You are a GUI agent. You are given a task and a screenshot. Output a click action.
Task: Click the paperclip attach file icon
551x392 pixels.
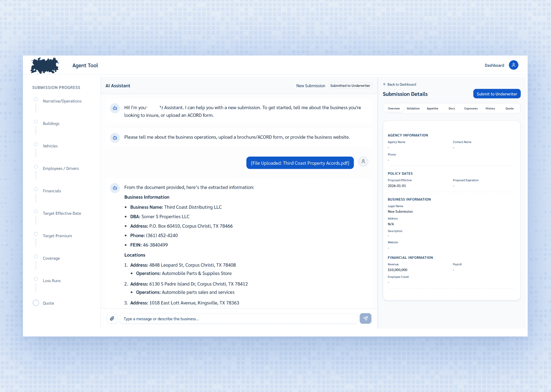[112, 318]
